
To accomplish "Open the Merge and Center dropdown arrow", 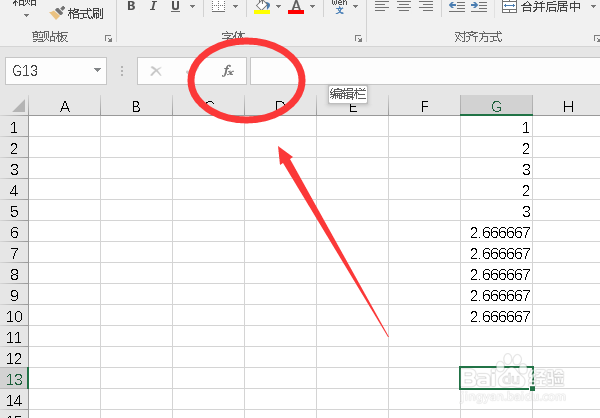I will (x=593, y=6).
